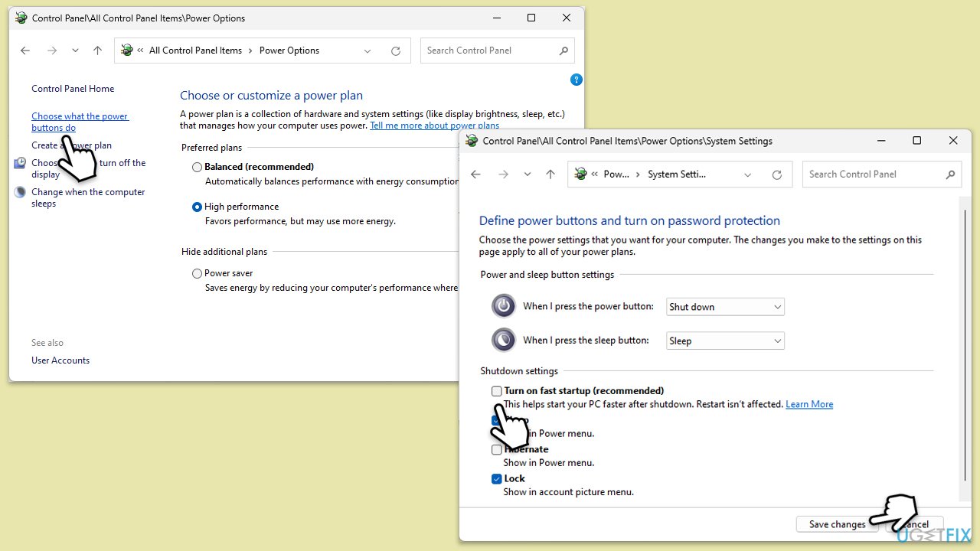Click address bar icon in System Settings window
The height and width of the screenshot is (551, 980).
click(581, 174)
